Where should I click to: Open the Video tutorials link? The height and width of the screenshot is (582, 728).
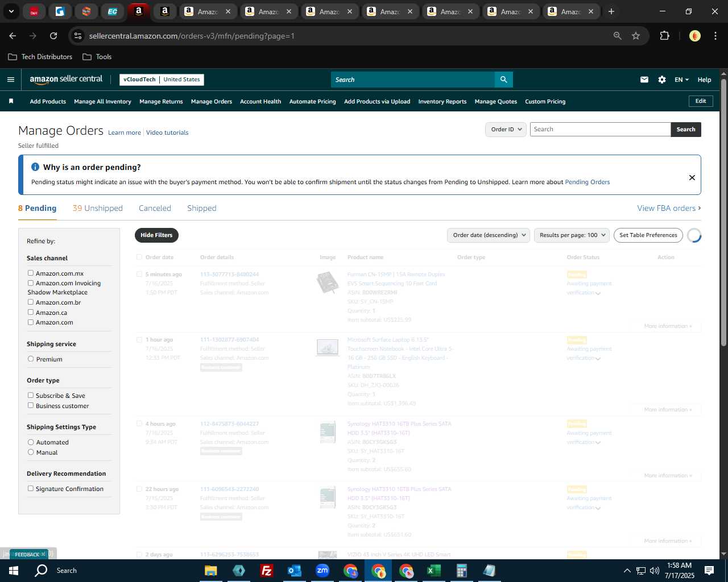click(167, 132)
